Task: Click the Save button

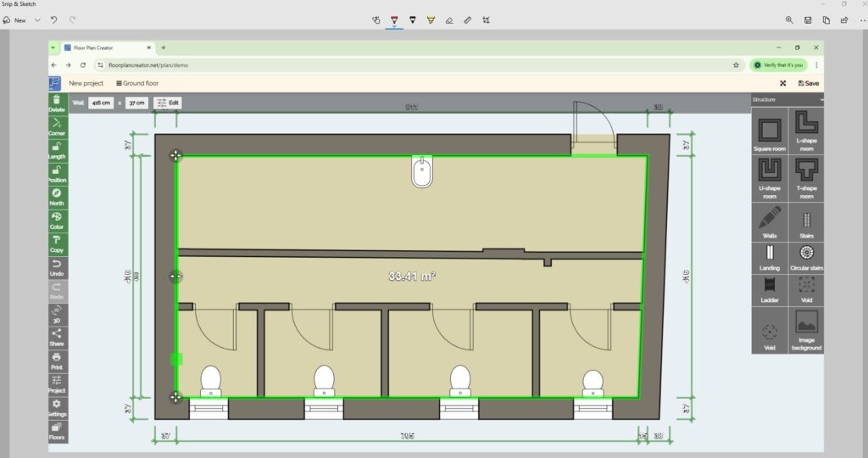Action: coord(809,83)
